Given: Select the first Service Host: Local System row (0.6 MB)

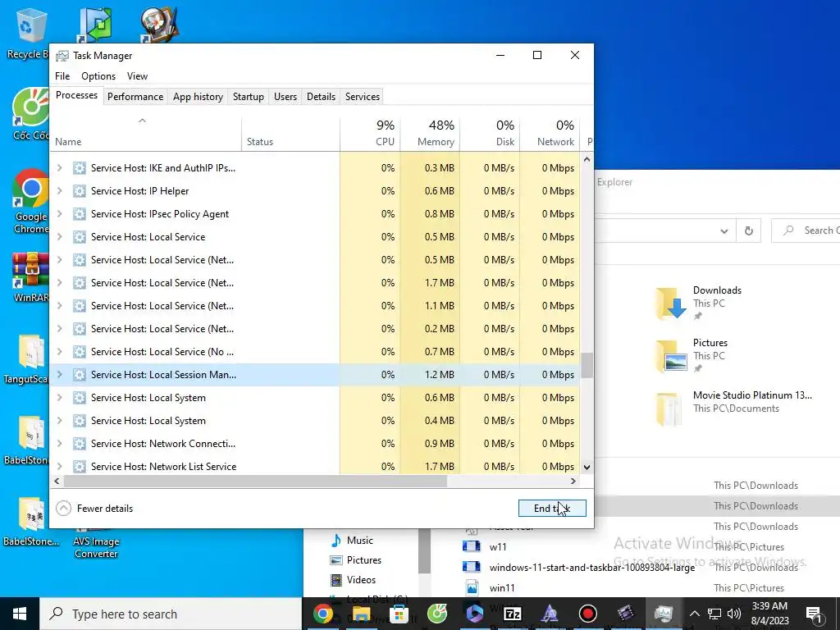Looking at the screenshot, I should [x=314, y=398].
